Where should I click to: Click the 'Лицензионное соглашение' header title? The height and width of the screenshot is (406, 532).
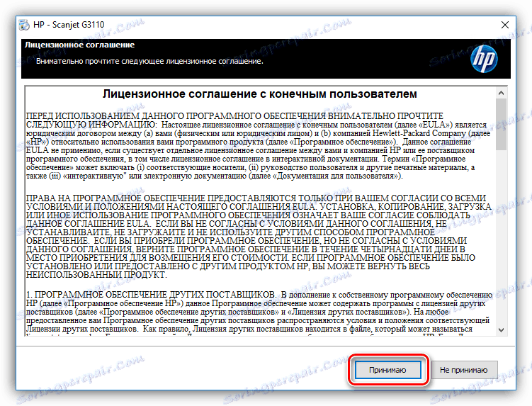(80, 45)
